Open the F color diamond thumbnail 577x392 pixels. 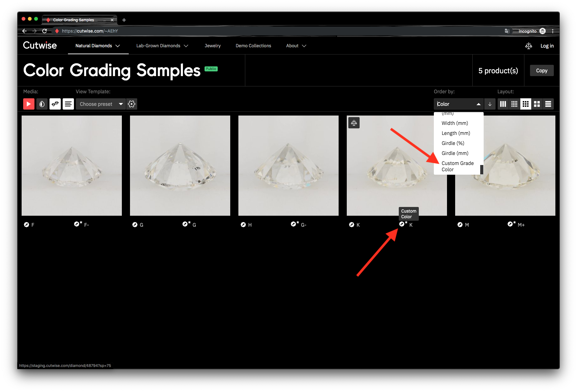pyautogui.click(x=72, y=166)
